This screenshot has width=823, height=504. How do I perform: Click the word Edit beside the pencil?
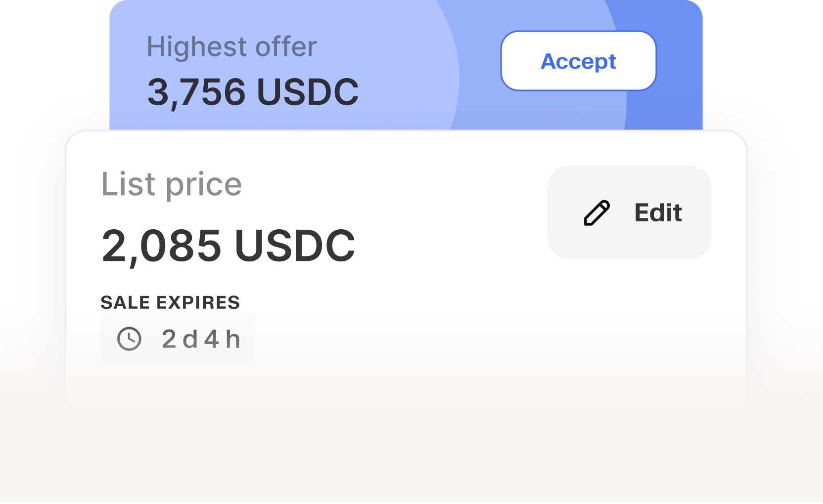click(x=658, y=213)
